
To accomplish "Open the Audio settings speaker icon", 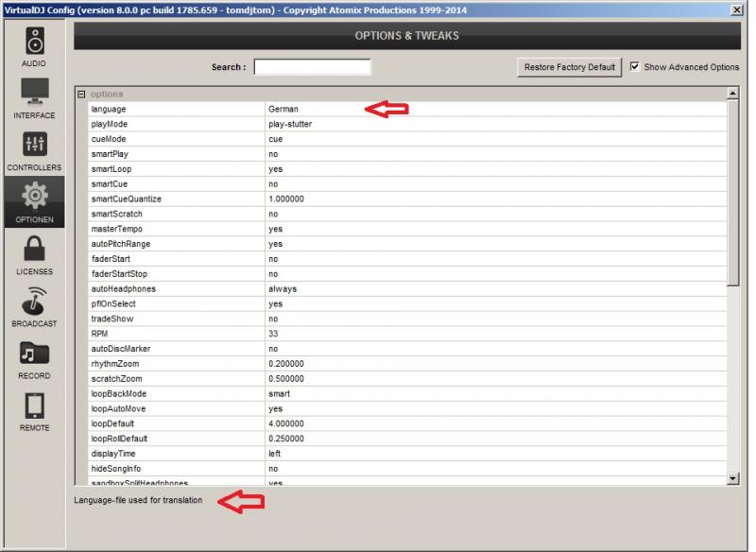I will coord(35,41).
